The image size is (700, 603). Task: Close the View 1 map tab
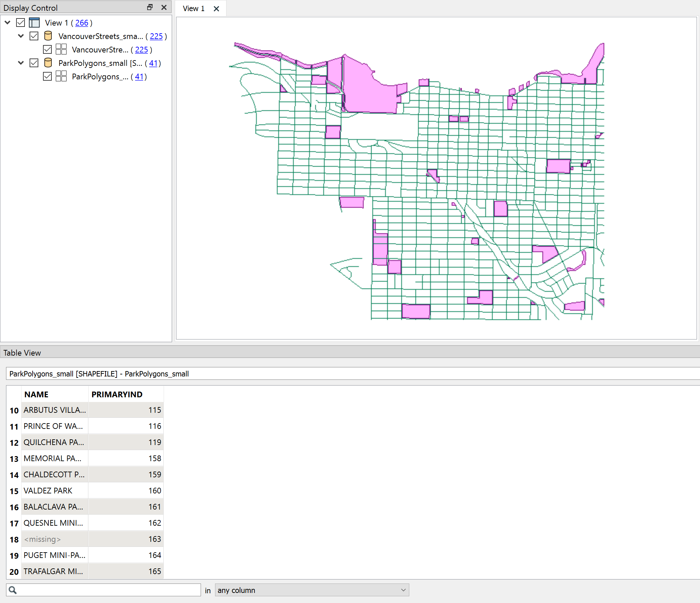pyautogui.click(x=216, y=9)
